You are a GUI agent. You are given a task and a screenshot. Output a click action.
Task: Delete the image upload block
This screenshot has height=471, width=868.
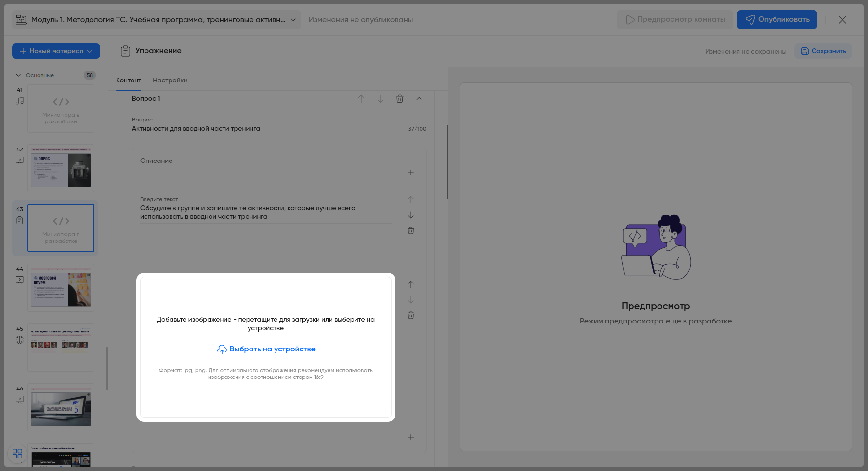411,315
